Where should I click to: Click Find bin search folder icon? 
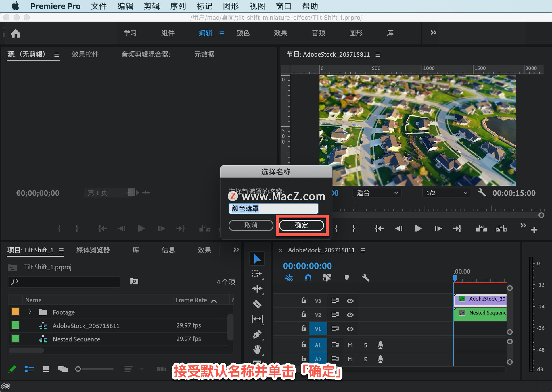point(134,281)
